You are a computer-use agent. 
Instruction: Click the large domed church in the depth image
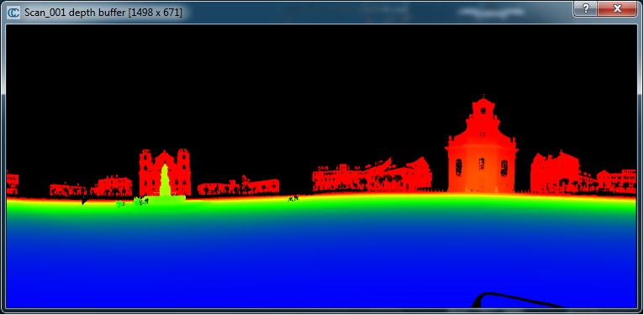482,144
